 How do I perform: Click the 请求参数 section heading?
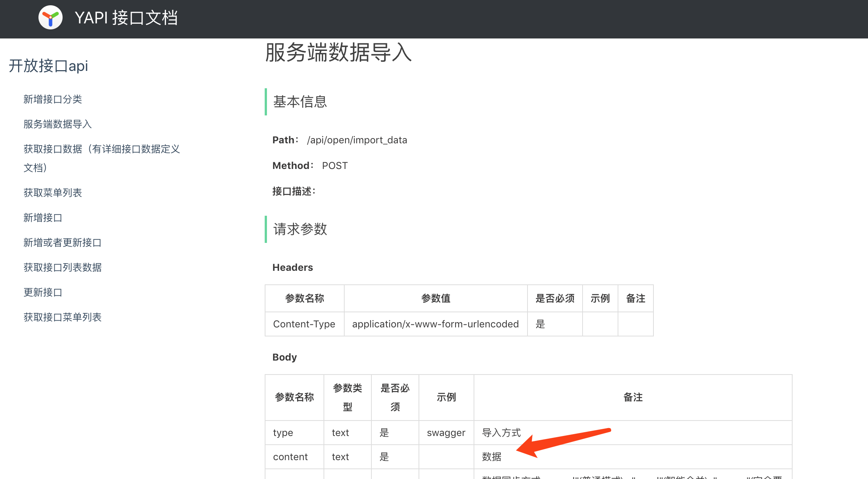(x=300, y=229)
